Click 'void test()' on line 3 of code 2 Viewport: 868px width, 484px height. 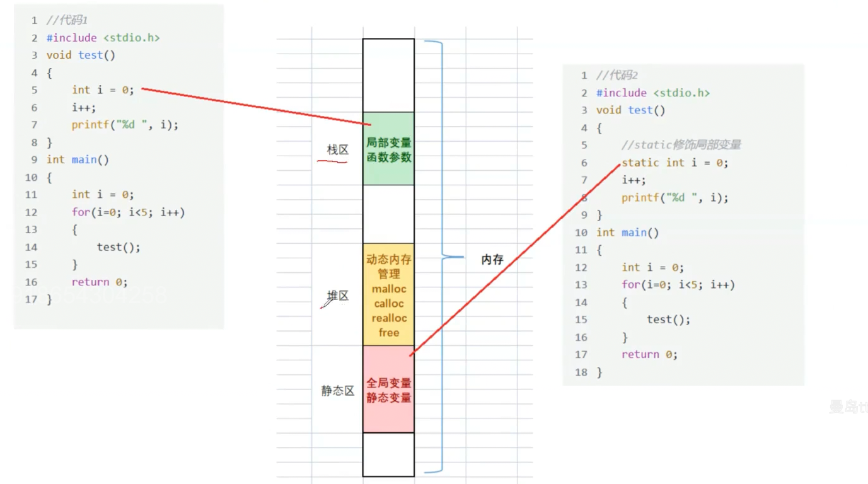(631, 110)
